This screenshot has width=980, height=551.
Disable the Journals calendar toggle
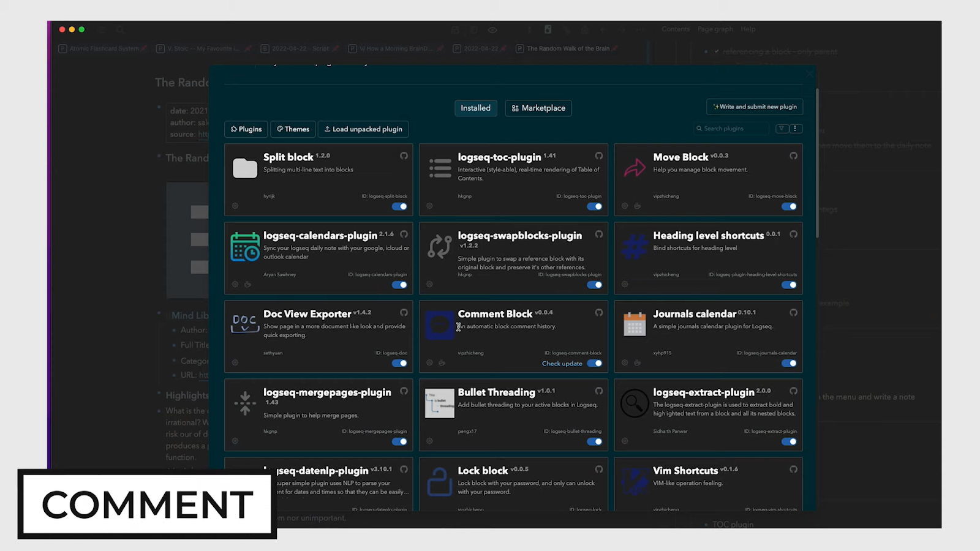pyautogui.click(x=789, y=363)
